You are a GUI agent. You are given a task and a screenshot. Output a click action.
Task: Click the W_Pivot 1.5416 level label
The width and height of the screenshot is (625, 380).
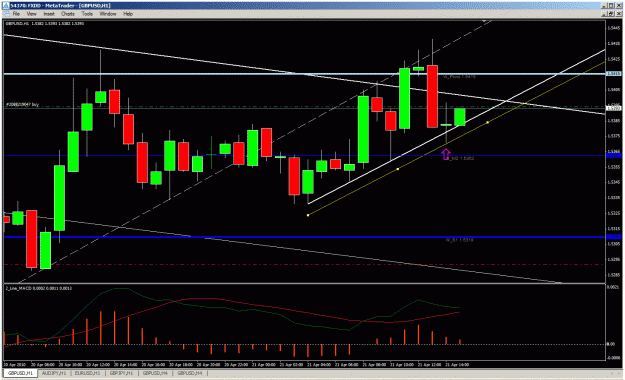[460, 77]
